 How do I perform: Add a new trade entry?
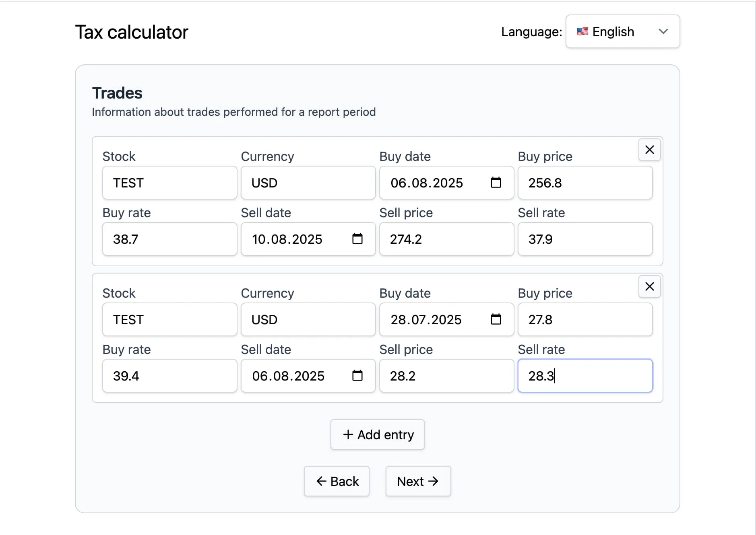[x=377, y=434]
